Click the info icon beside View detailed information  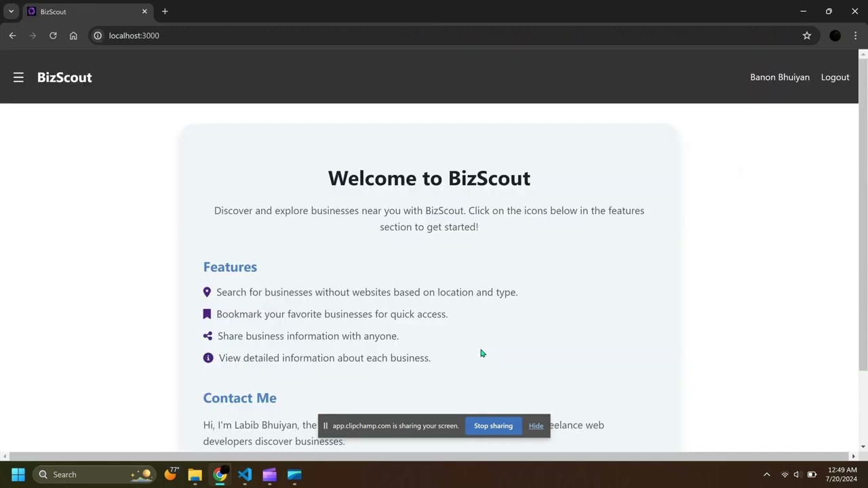[x=208, y=357]
